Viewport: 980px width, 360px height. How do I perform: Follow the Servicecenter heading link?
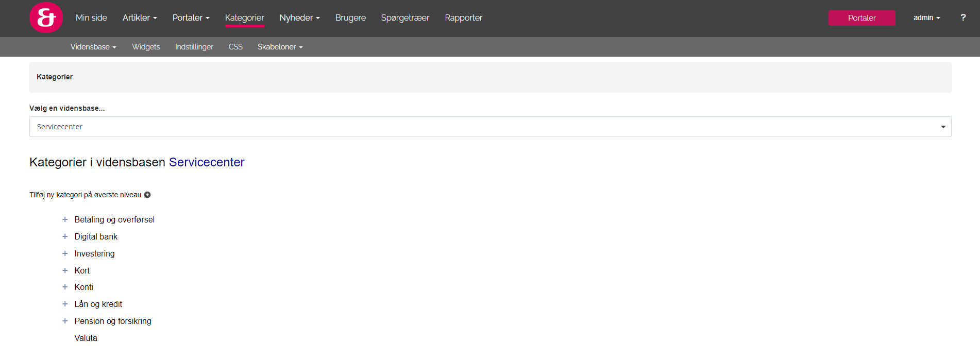coord(207,162)
